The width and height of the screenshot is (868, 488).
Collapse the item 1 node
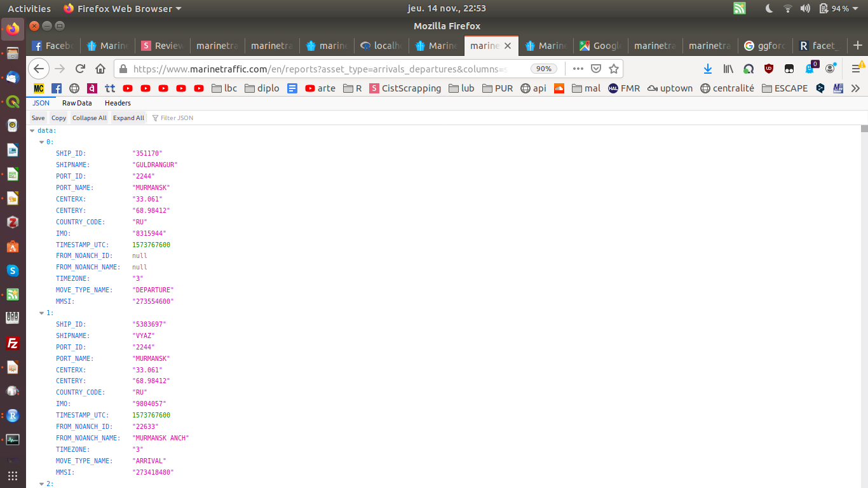(x=42, y=313)
